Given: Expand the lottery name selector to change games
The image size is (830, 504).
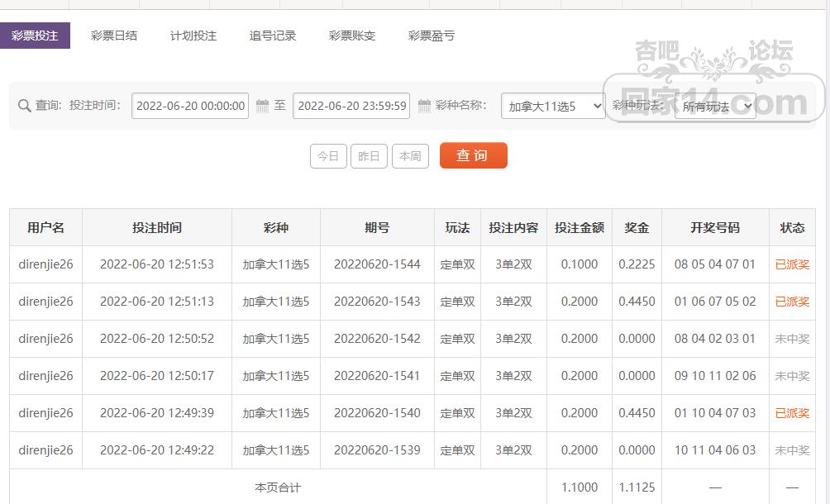Looking at the screenshot, I should point(552,106).
